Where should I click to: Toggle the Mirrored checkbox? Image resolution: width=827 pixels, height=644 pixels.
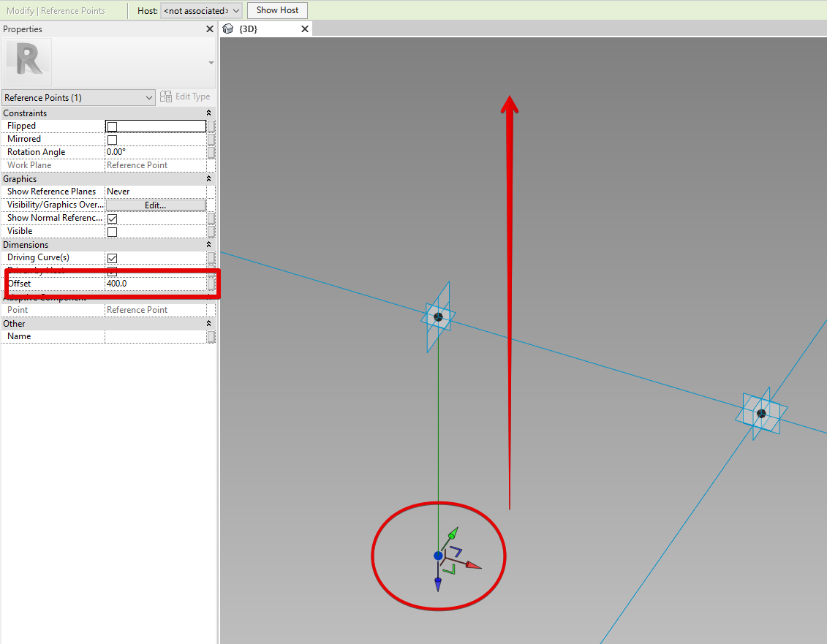click(x=112, y=140)
